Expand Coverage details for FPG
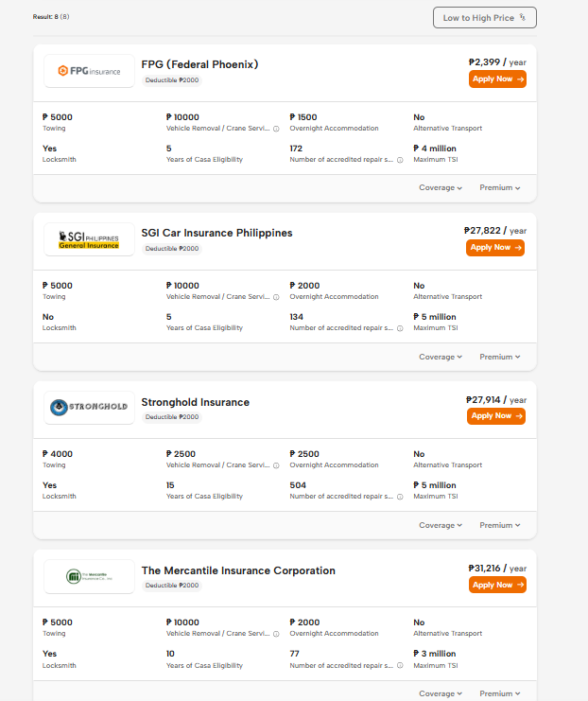Viewport: 588px width, 701px height. click(441, 187)
